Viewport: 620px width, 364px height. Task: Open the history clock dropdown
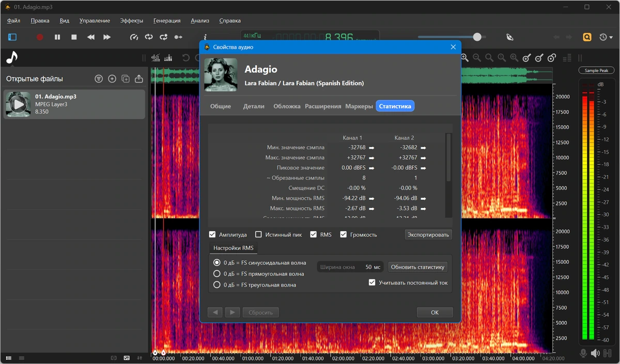tap(606, 37)
